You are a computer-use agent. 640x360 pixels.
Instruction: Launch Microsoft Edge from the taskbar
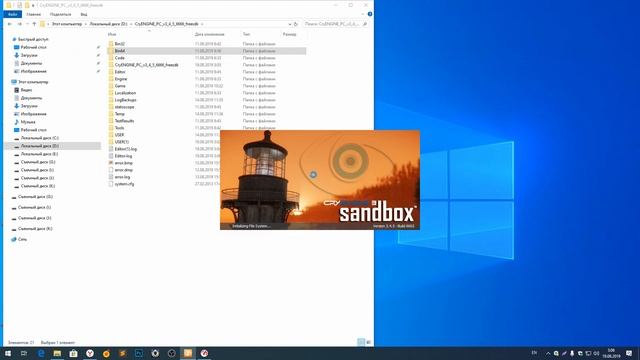41,353
